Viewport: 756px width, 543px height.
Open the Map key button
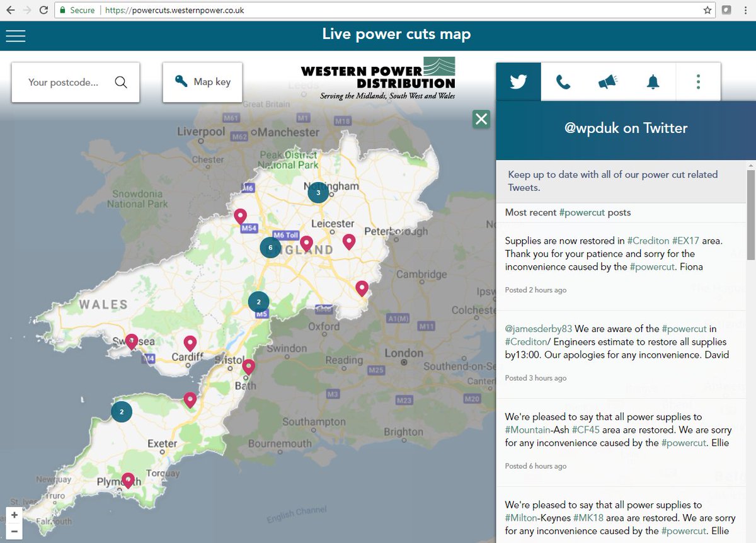click(202, 82)
